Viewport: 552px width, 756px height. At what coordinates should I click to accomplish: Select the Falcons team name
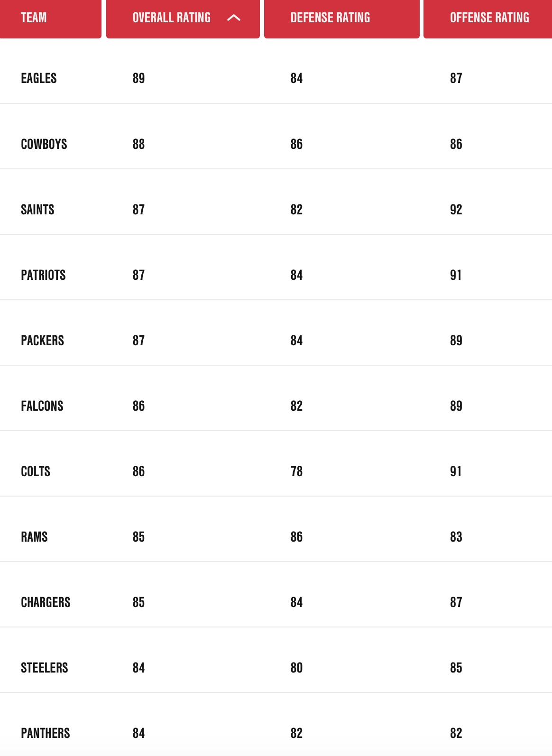point(42,406)
